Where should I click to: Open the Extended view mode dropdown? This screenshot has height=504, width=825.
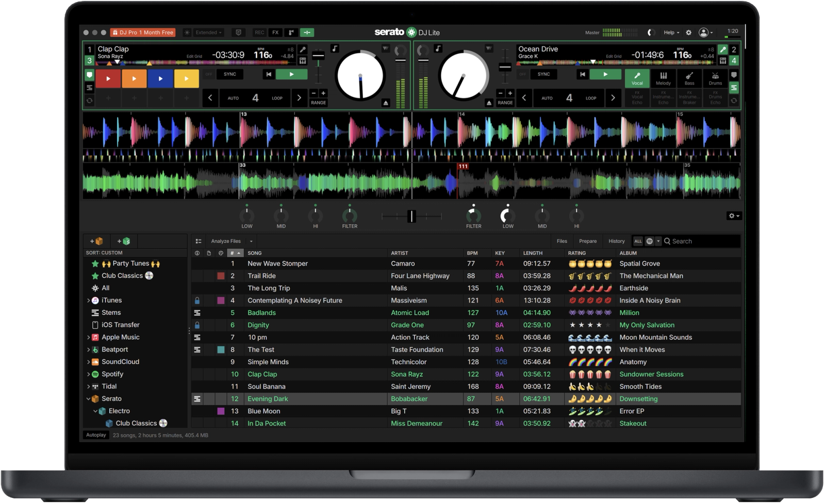209,32
